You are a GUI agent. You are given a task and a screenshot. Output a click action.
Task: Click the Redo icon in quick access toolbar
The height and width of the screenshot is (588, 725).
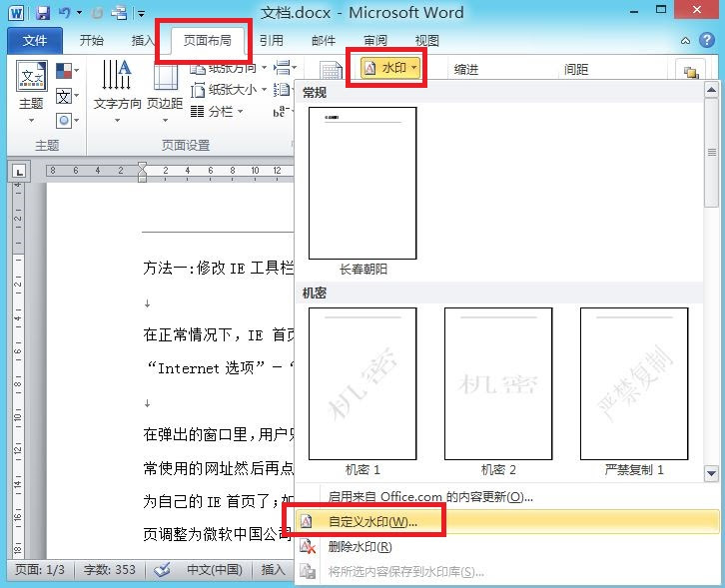(x=97, y=13)
